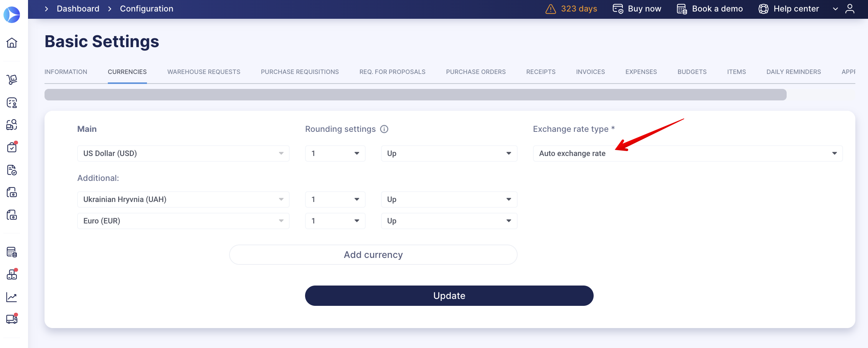
Task: Open the EUR rounding direction dropdown
Action: 449,221
